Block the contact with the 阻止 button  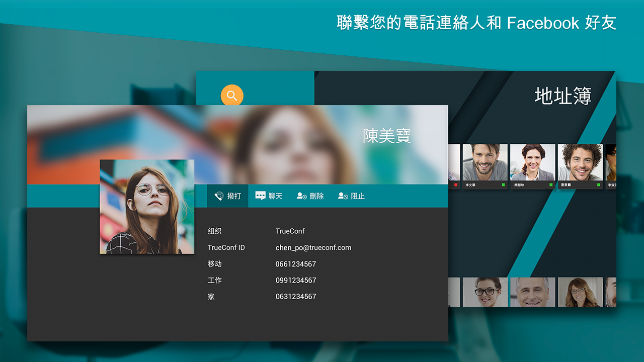pyautogui.click(x=351, y=196)
